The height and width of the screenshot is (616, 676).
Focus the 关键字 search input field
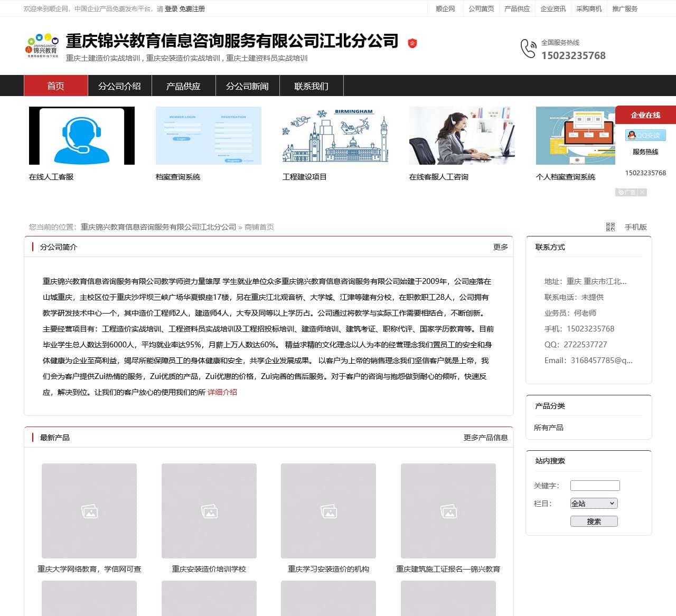tap(595, 486)
